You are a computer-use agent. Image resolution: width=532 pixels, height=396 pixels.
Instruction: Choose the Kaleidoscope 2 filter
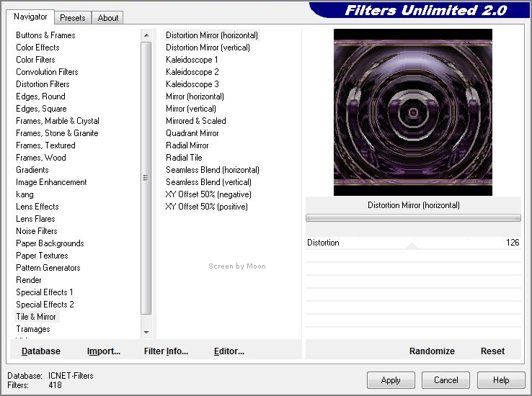192,72
